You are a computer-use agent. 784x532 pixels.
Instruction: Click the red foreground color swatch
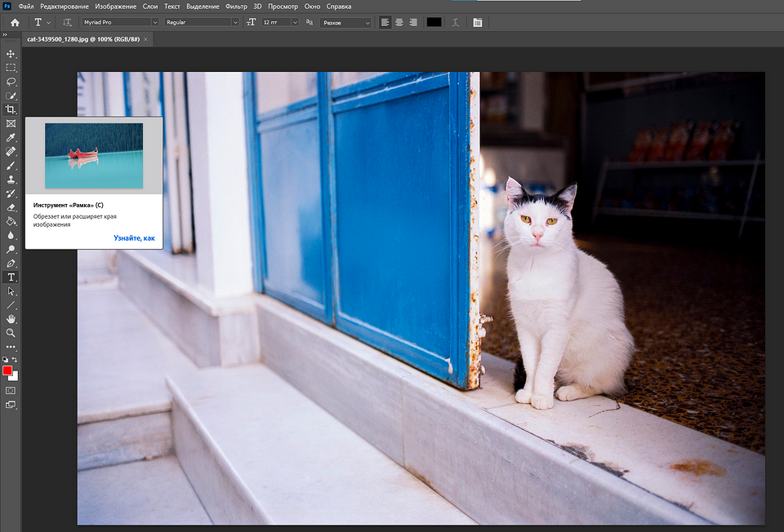pyautogui.click(x=8, y=371)
